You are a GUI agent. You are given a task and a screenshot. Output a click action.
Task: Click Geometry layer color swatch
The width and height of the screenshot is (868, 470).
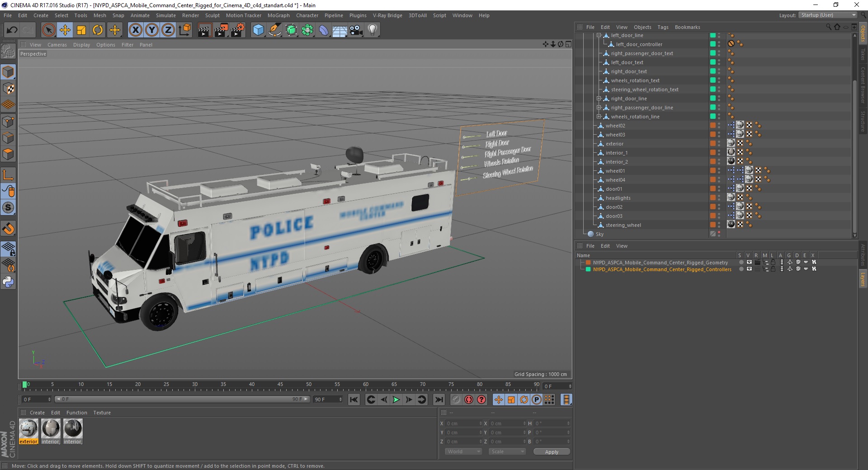coord(588,262)
